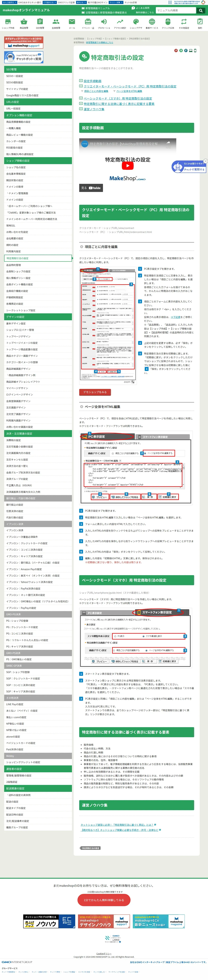Open デザインノウハウ makeshop support banner
The image size is (208, 980).
click(x=104, y=922)
